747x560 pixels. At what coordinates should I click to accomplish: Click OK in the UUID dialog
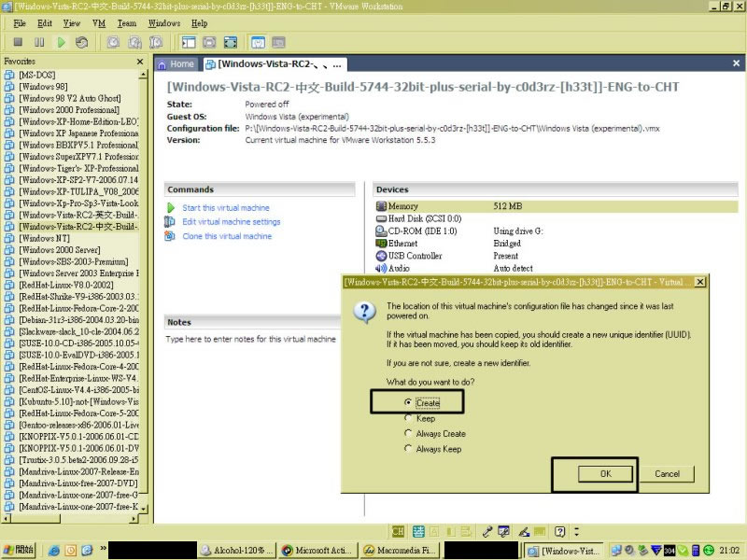[605, 474]
